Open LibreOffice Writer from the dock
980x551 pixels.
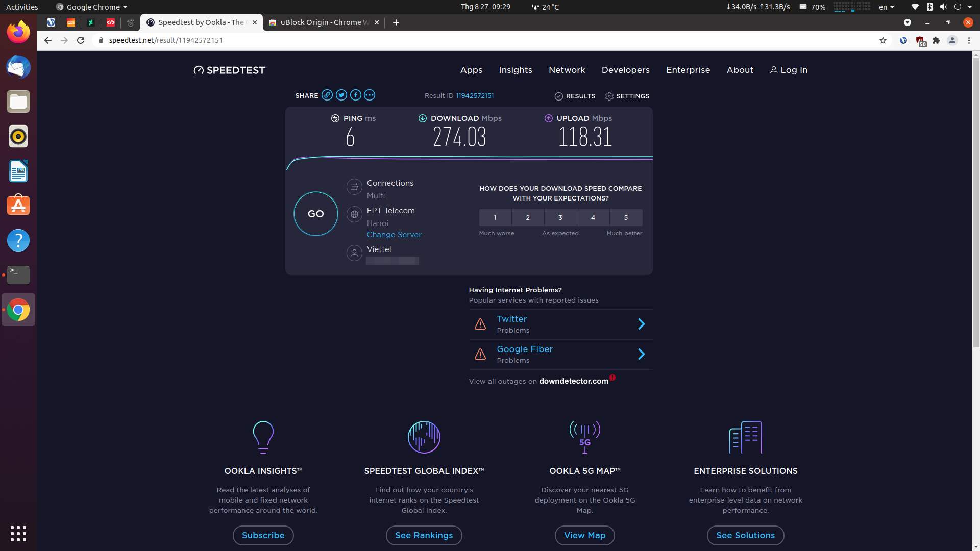coord(18,171)
